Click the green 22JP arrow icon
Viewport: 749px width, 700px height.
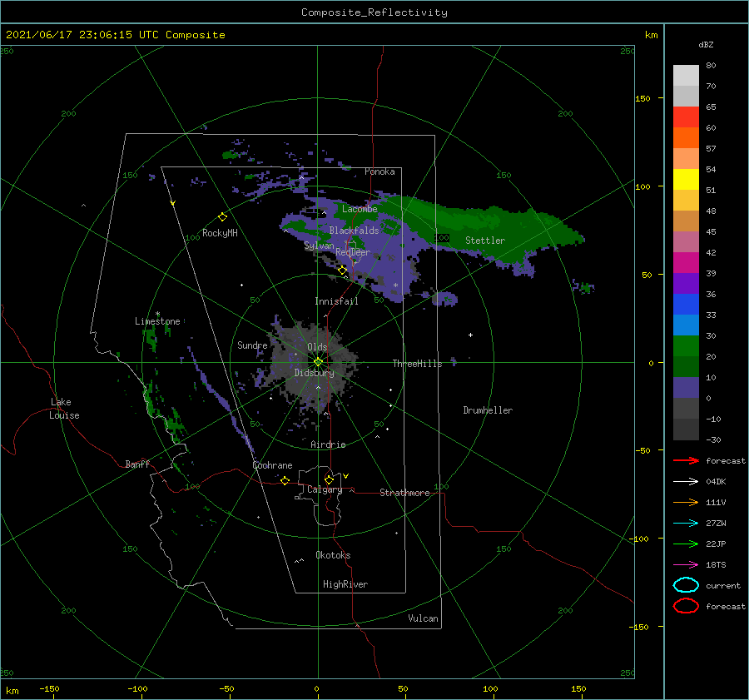coord(686,544)
